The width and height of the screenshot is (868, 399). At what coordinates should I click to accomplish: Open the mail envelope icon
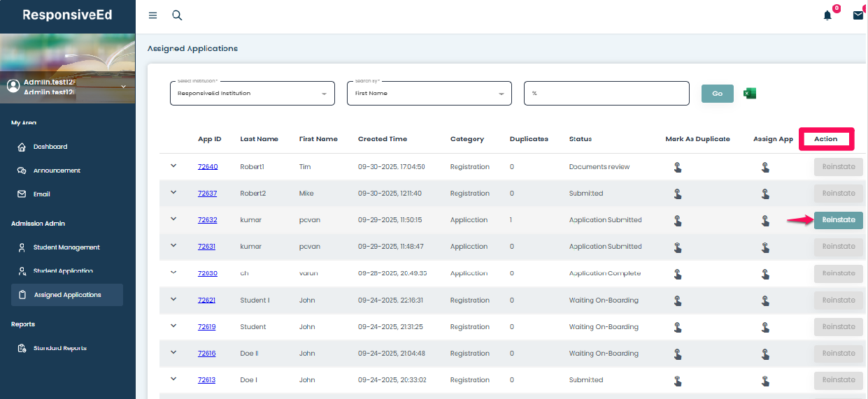[x=858, y=15]
